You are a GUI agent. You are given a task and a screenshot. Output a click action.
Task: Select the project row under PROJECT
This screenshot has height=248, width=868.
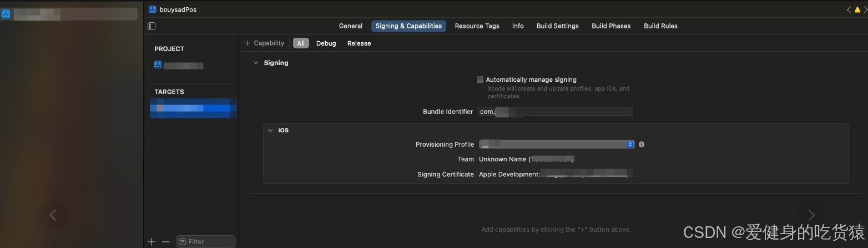coord(194,66)
